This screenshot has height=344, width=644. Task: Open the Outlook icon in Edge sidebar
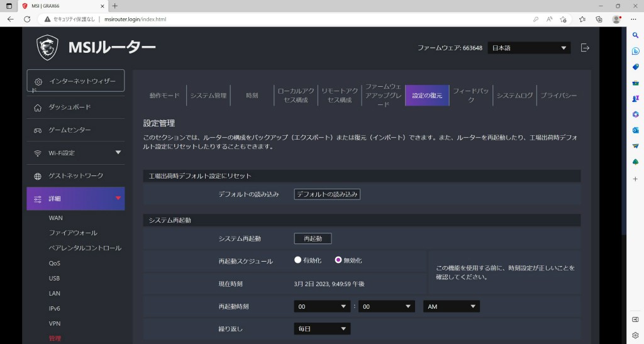635,130
